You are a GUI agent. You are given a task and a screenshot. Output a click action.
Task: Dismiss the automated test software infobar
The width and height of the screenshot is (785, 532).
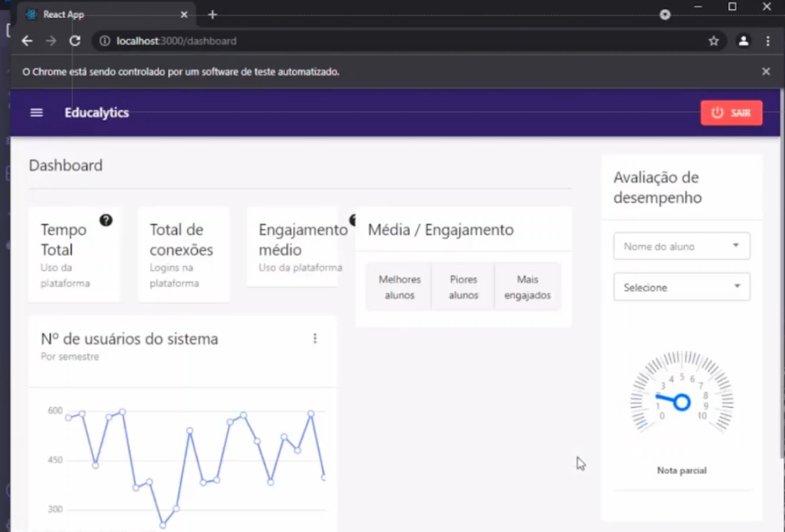[766, 72]
